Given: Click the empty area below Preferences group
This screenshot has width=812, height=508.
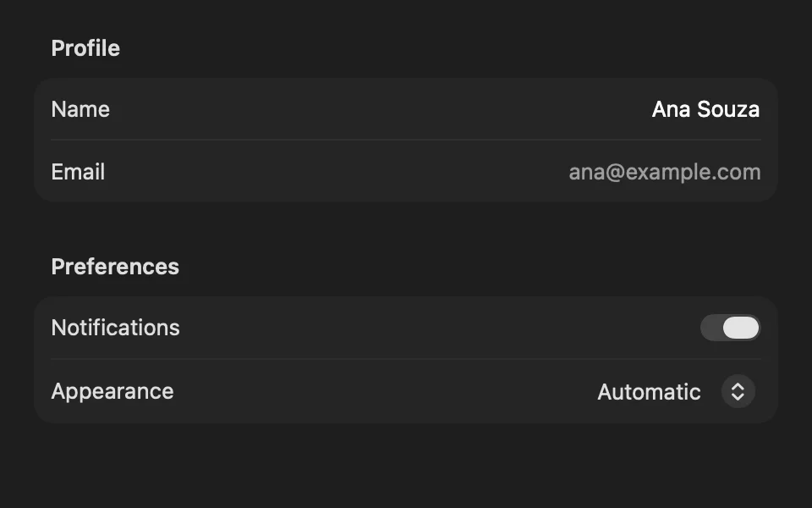Looking at the screenshot, I should click(x=406, y=466).
